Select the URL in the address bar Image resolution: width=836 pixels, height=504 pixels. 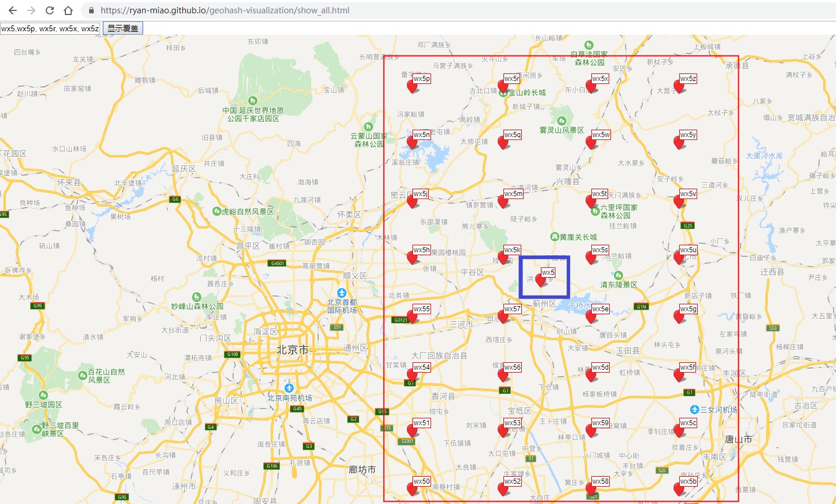[225, 10]
